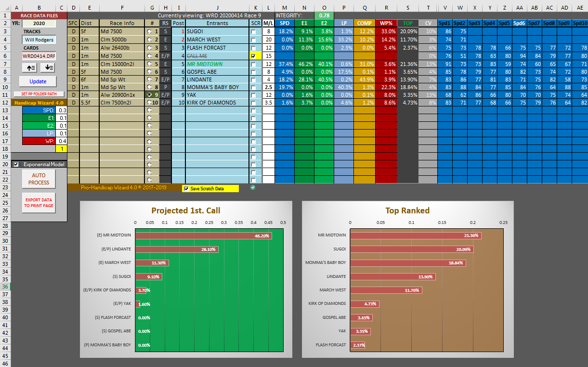Click the green checkmark status icon
This screenshot has width=588, height=367.
tap(253, 187)
